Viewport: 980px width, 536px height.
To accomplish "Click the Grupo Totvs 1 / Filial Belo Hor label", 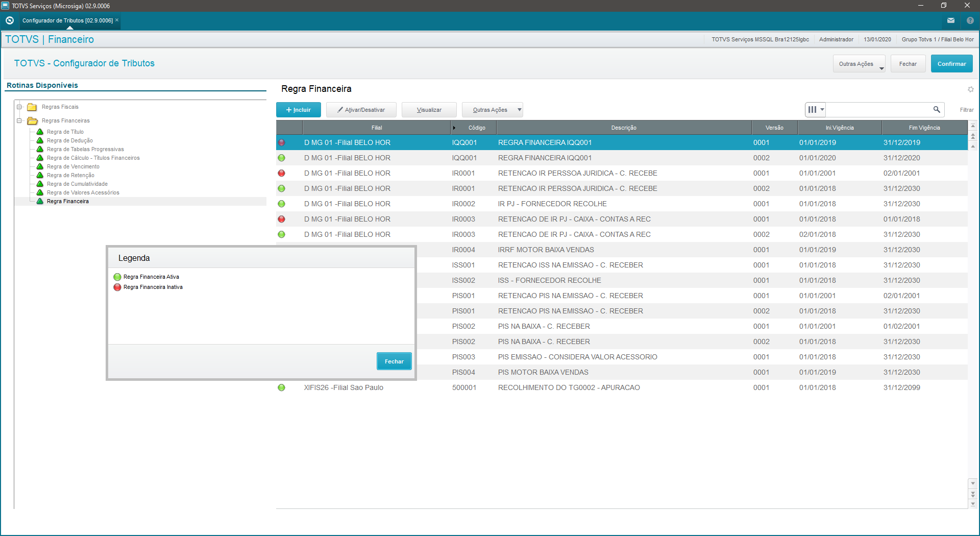I will [x=938, y=39].
